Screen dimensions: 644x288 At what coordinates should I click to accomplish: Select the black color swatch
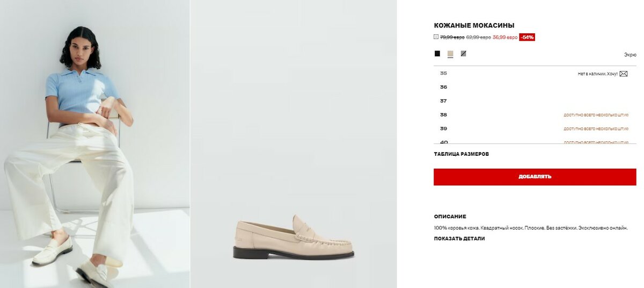[437, 54]
